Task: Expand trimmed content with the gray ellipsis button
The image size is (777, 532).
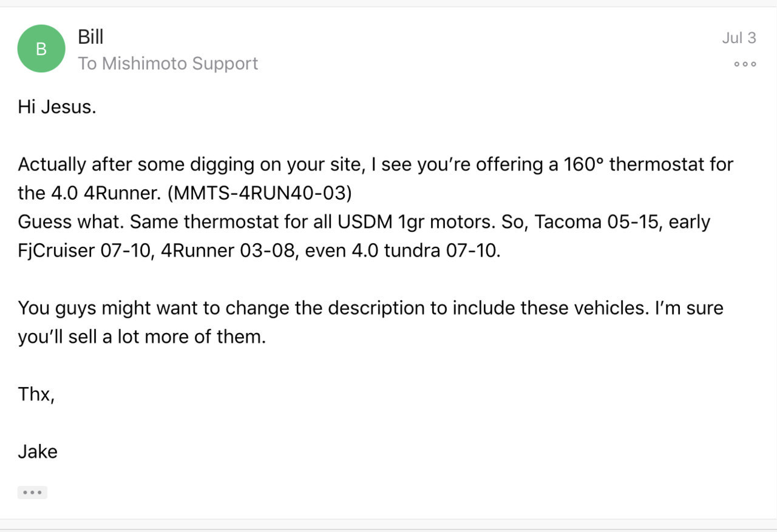Action: tap(32, 493)
